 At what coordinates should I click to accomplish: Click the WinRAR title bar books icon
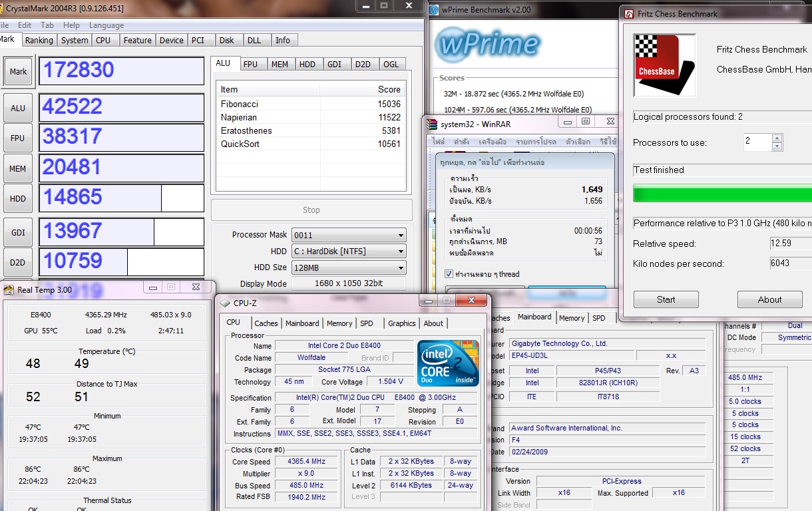click(432, 124)
